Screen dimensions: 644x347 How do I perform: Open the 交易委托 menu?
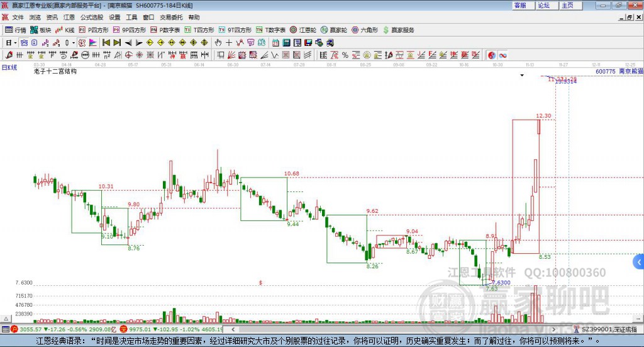point(171,17)
